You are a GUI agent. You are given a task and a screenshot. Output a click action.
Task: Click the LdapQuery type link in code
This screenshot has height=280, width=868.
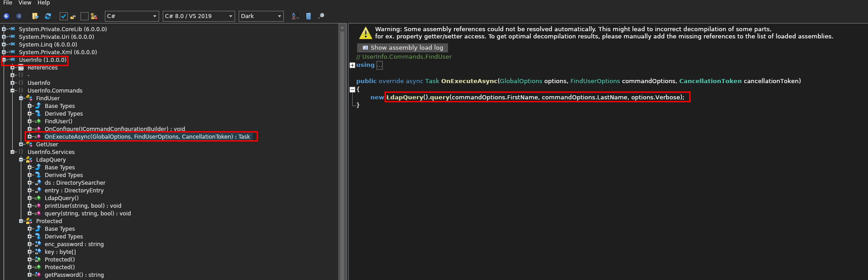click(x=404, y=97)
